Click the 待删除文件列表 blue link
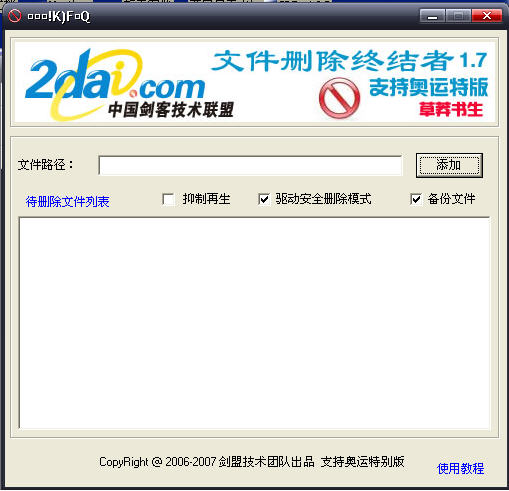 67,201
